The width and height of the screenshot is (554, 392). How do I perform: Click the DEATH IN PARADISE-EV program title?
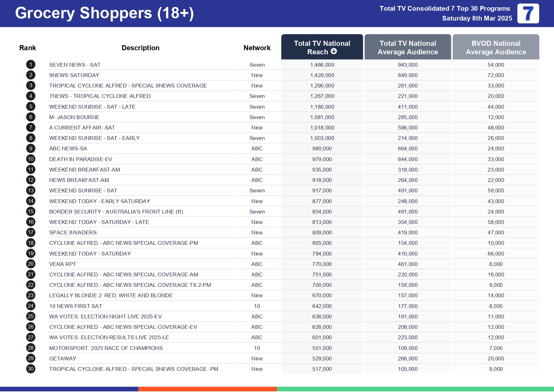(x=81, y=159)
